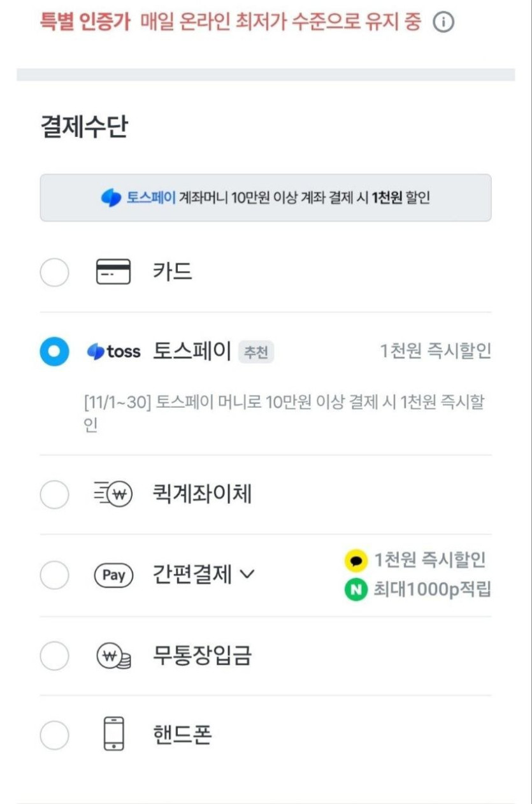This screenshot has width=532, height=804.
Task: Click the 퀵계좌이체 won transfer icon
Action: pyautogui.click(x=113, y=494)
